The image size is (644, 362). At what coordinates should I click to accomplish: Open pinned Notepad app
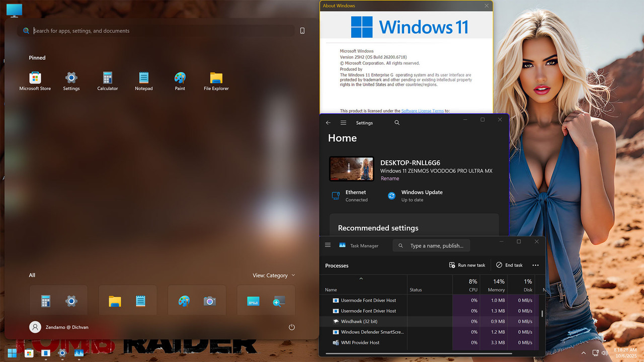click(x=144, y=81)
